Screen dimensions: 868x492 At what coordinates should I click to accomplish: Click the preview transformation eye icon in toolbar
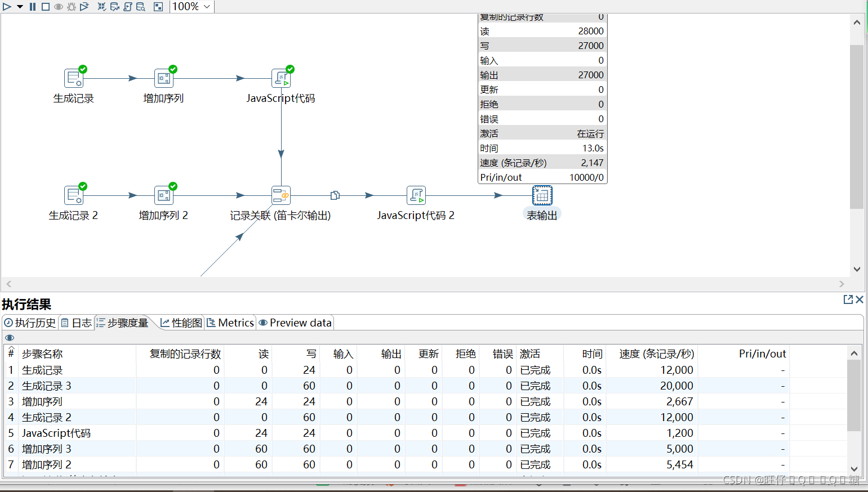(x=59, y=7)
